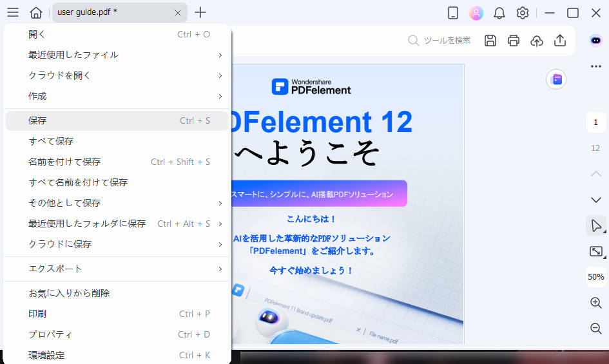Choose すべて名前を付けて保存 menu item
This screenshot has width=609, height=364.
[x=117, y=182]
